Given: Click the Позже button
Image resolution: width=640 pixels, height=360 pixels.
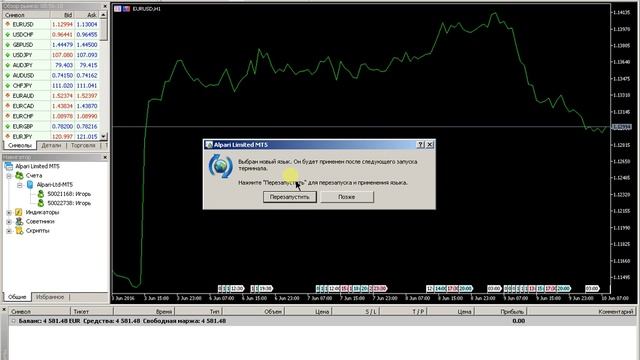Looking at the screenshot, I should pyautogui.click(x=347, y=197).
